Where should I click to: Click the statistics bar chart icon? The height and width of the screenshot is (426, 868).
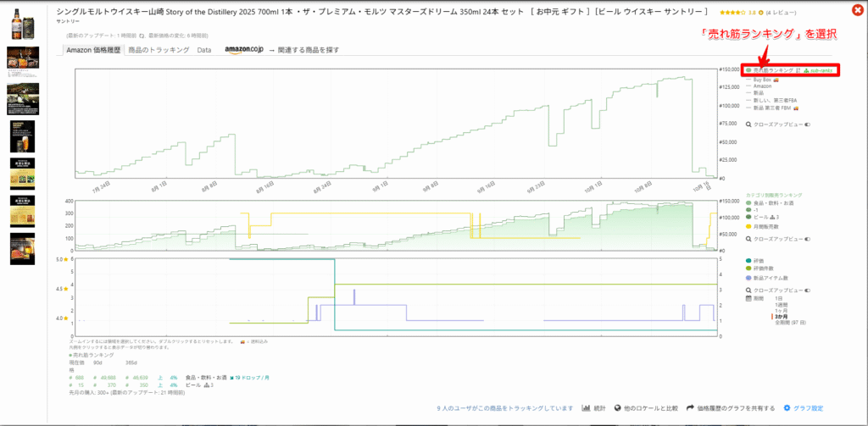(587, 408)
